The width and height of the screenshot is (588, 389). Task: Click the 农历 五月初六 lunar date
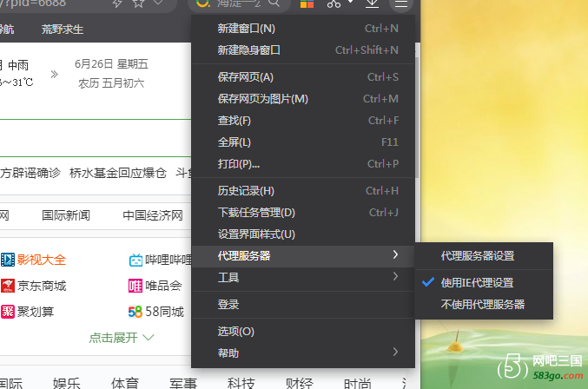(111, 83)
